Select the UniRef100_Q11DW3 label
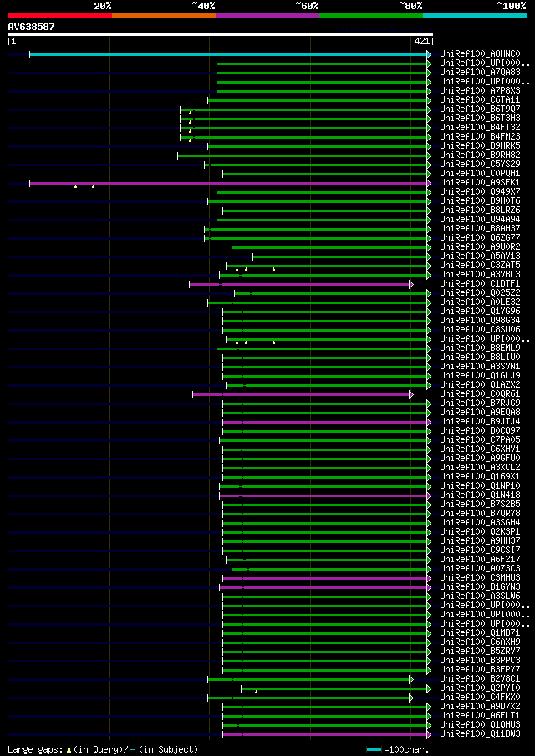The width and height of the screenshot is (535, 756). coord(480,733)
